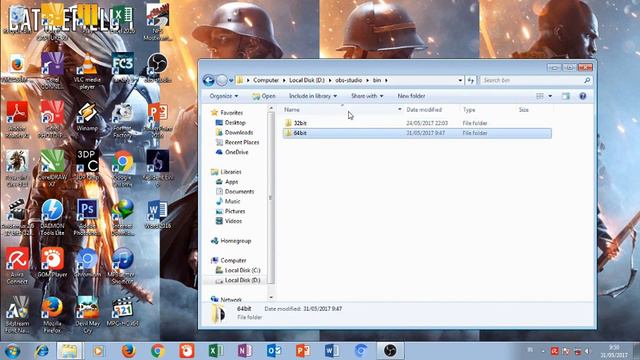Click the New folder button
This screenshot has width=640, height=360.
411,96
